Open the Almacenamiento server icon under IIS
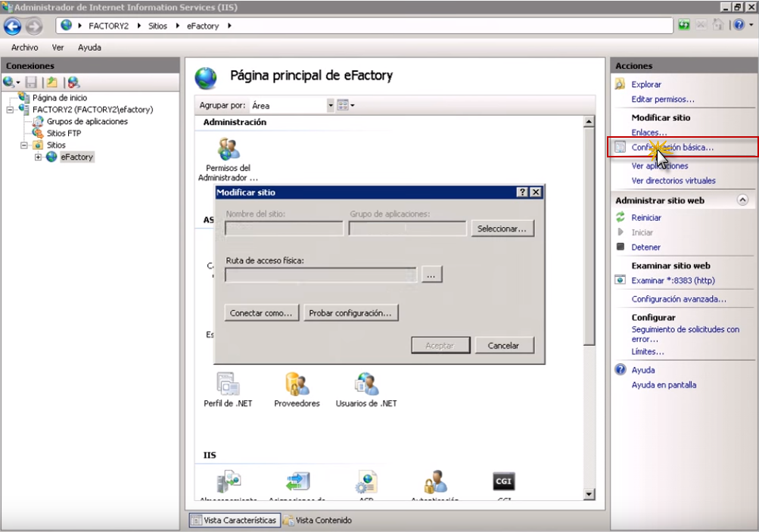The image size is (759, 532). pyautogui.click(x=229, y=481)
